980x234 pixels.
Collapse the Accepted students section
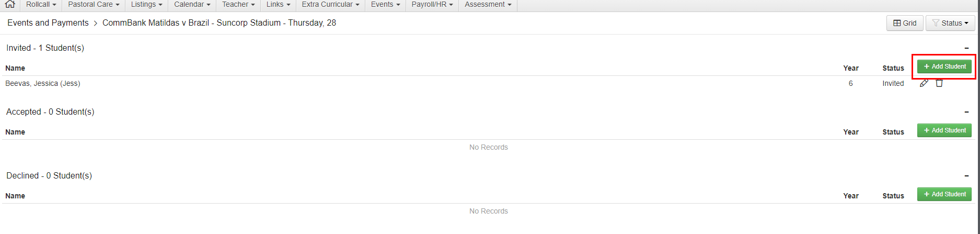(x=966, y=112)
